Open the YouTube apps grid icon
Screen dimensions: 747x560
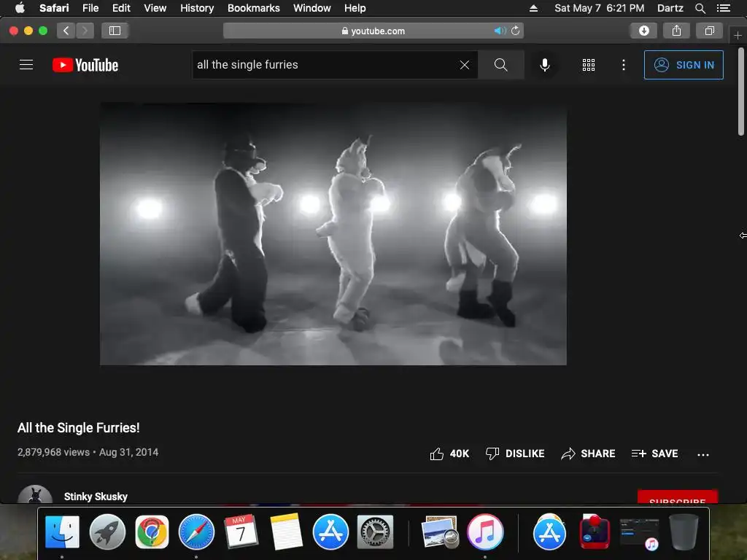[x=589, y=65]
